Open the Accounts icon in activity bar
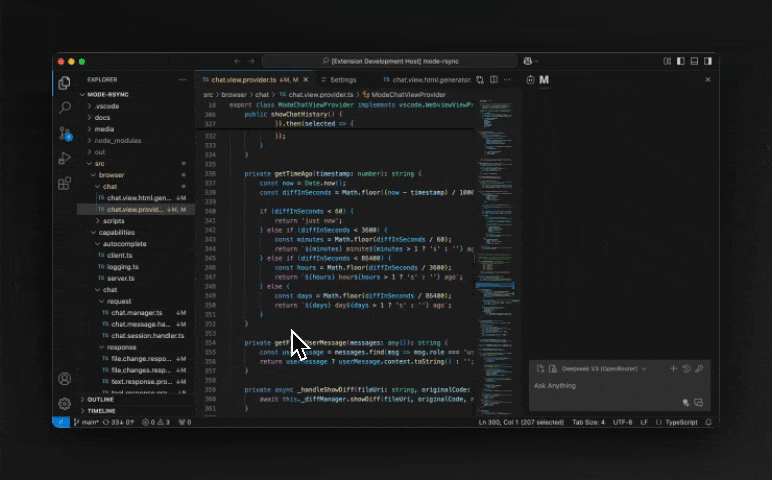 pos(64,379)
